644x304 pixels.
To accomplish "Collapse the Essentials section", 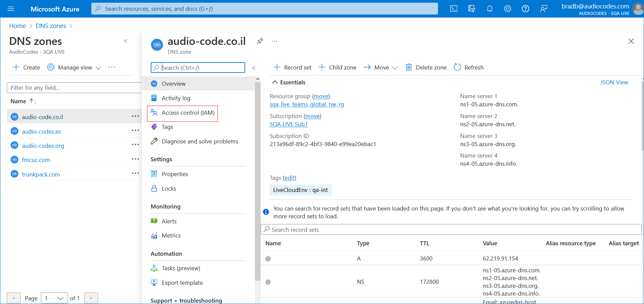I will 289,82.
